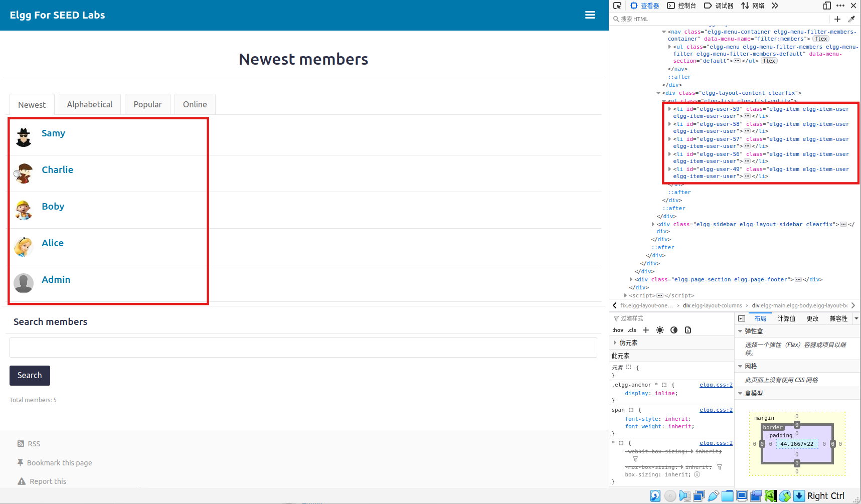This screenshot has width=861, height=504.
Task: Expand the elgg-user-58 li node
Action: 669,124
